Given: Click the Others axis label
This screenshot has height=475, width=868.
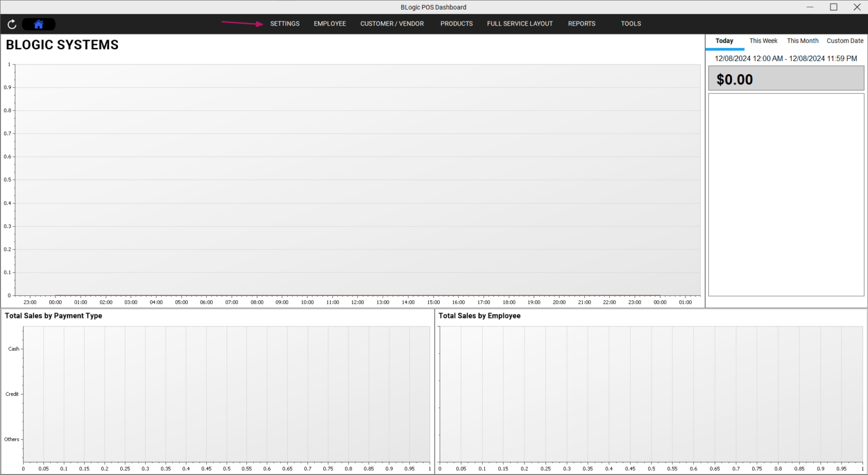Looking at the screenshot, I should pos(11,439).
